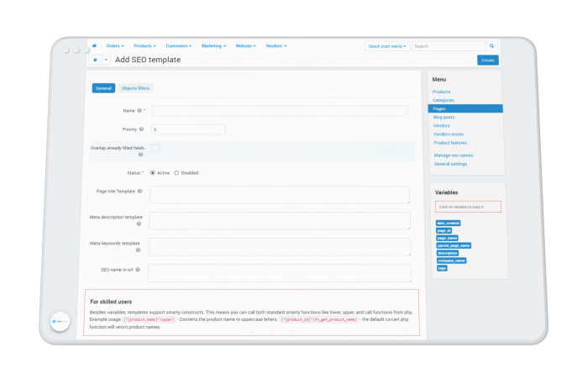Open Products in the sidebar Menu
The height and width of the screenshot is (374, 588).
pos(441,92)
